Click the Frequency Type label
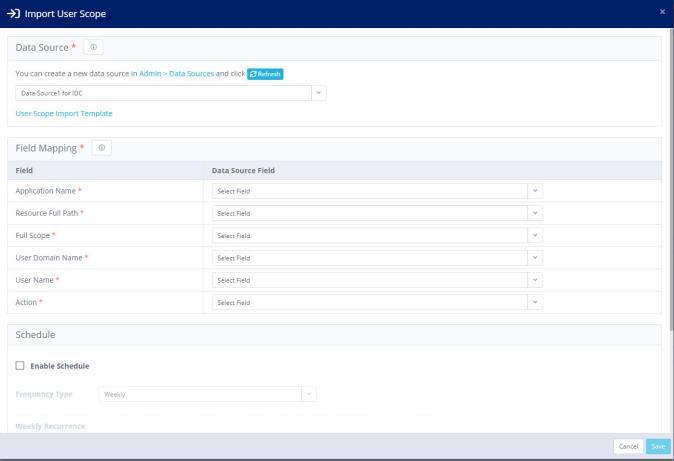674x461 pixels. tap(44, 394)
